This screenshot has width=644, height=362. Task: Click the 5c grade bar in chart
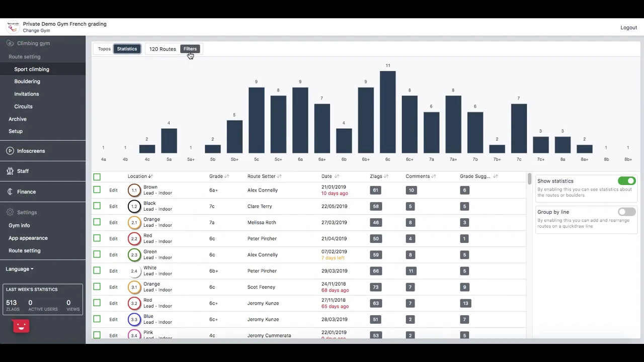256,120
